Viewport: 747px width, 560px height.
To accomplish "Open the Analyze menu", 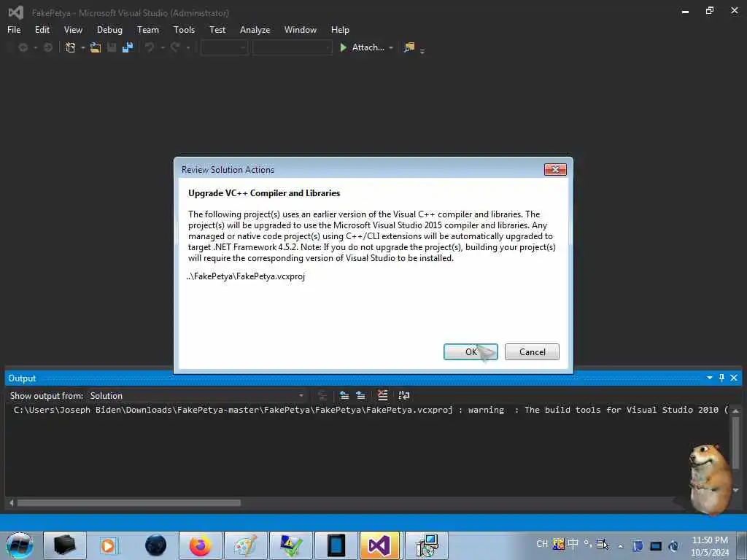I will coord(255,29).
